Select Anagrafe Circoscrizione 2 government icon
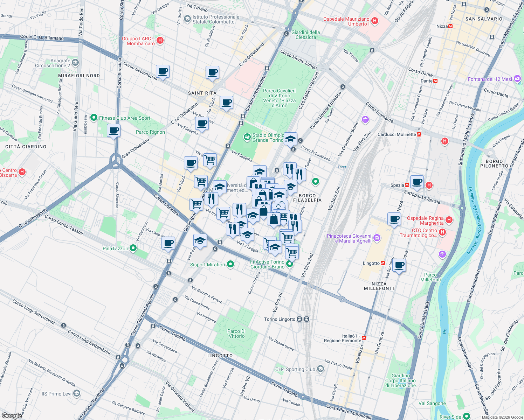 pyautogui.click(x=76, y=63)
